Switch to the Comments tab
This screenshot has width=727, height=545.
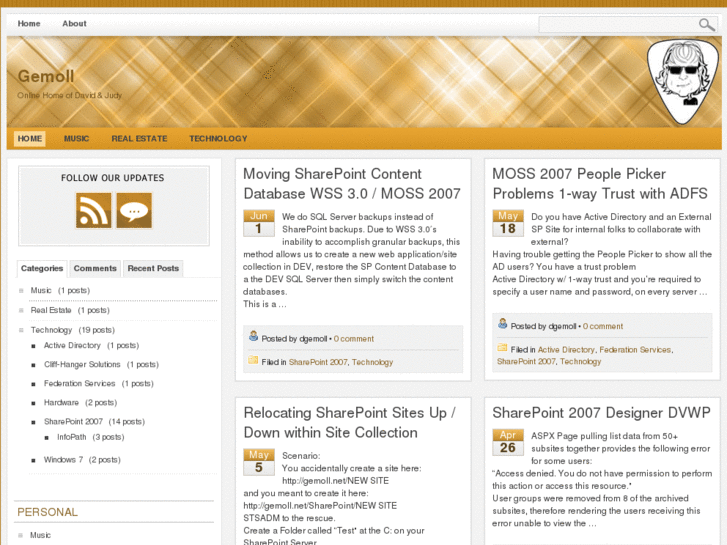coord(95,269)
